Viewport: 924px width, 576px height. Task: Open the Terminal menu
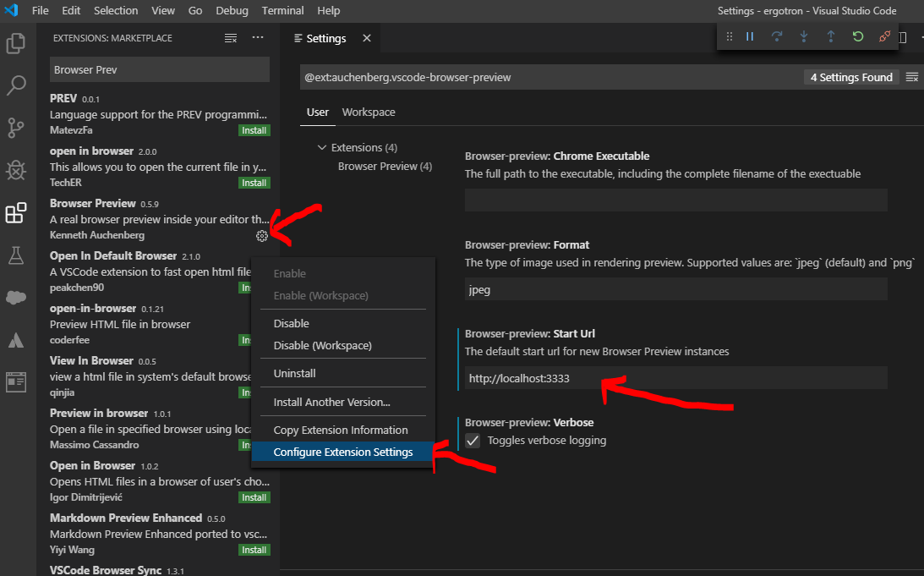(x=283, y=11)
